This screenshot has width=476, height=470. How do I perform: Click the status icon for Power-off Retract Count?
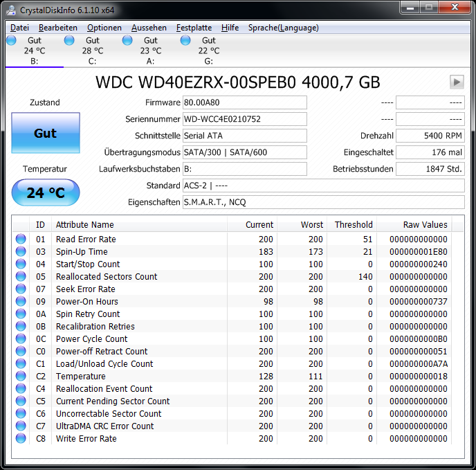click(21, 351)
